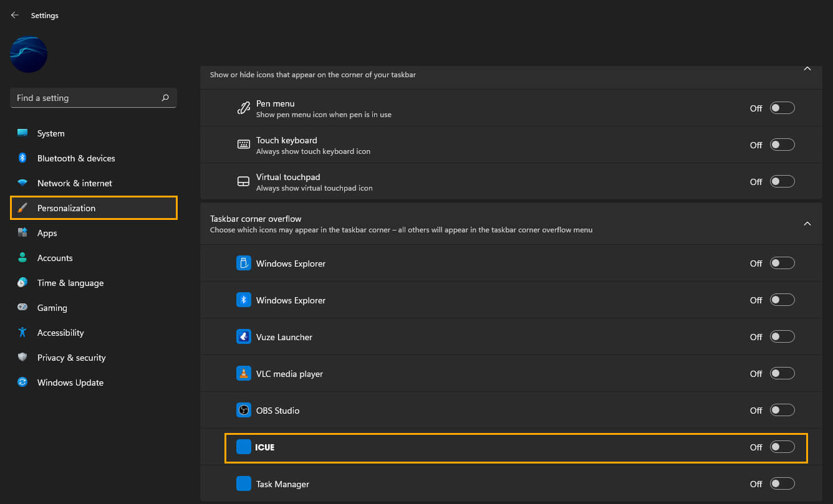Click the Personalization paintbrush icon
The image size is (833, 504).
click(22, 208)
